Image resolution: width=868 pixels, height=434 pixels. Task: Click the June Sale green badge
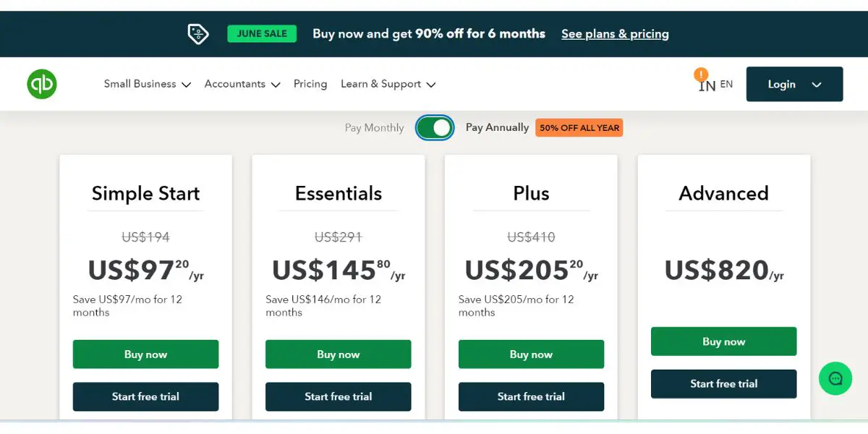tap(262, 33)
